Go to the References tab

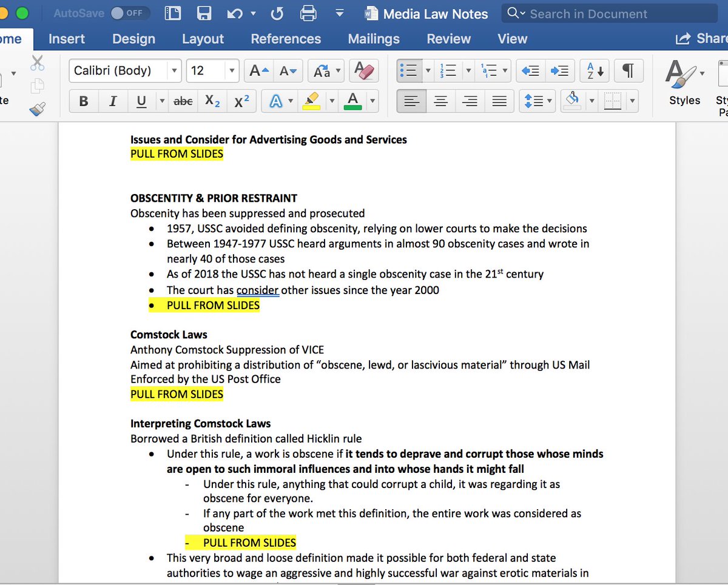[x=286, y=39]
